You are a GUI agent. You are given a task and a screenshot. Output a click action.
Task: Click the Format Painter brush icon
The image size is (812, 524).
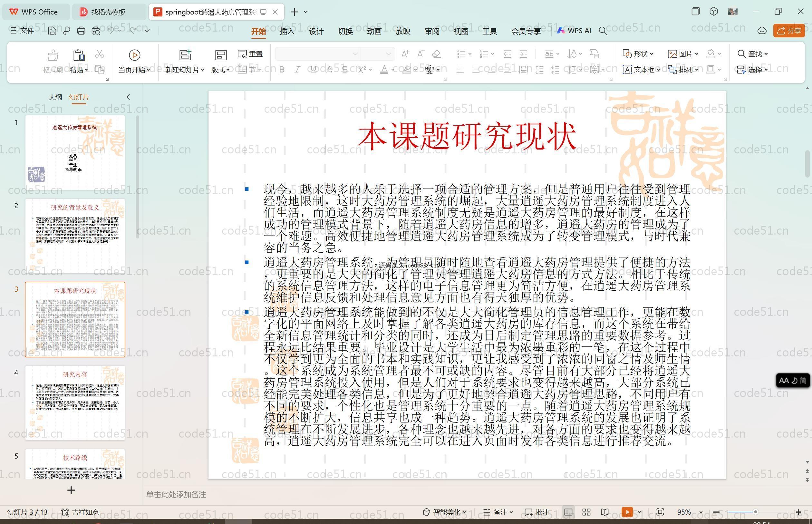pos(53,55)
